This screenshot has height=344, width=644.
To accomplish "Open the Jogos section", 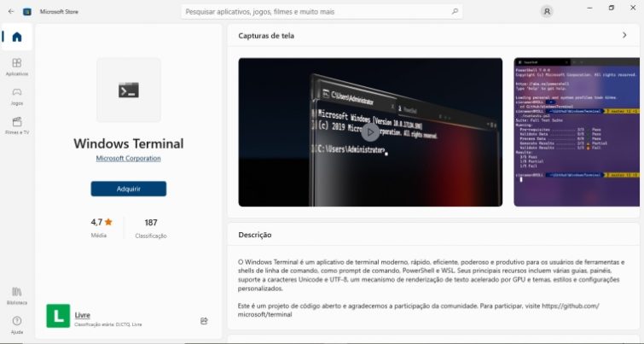I will pyautogui.click(x=17, y=96).
